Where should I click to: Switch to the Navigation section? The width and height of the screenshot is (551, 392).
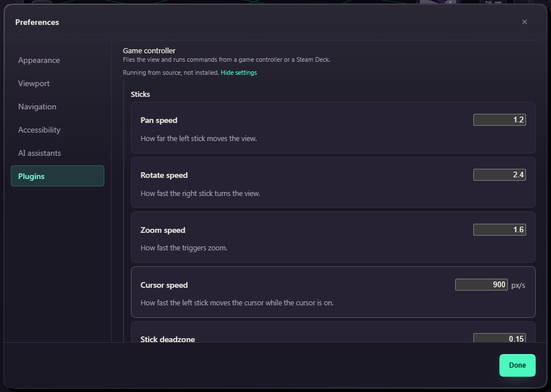point(57,106)
